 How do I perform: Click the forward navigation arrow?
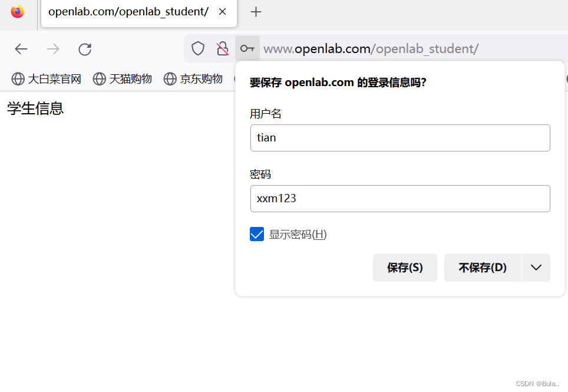[52, 49]
